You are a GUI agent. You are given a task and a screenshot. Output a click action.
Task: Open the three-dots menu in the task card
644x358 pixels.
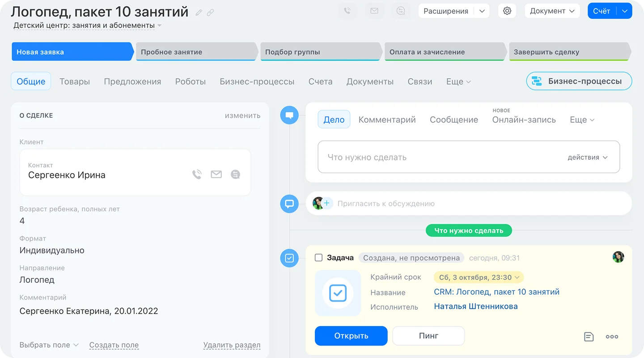[x=612, y=337]
